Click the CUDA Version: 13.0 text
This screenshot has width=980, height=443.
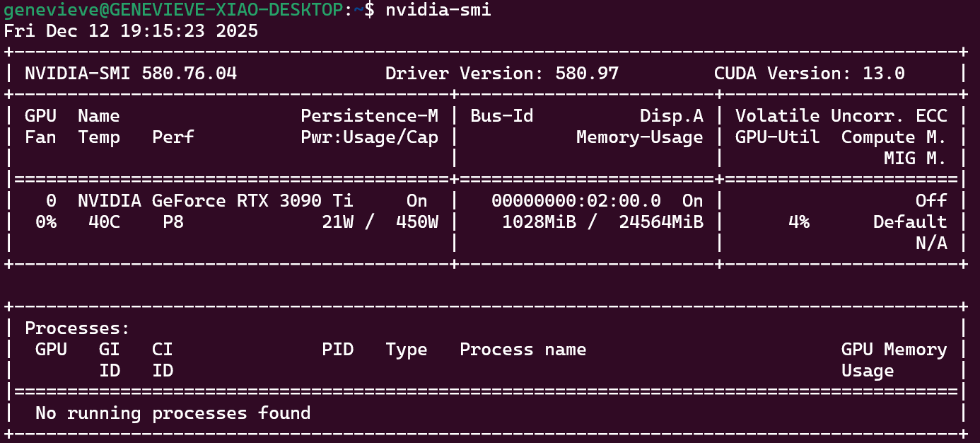(x=810, y=74)
